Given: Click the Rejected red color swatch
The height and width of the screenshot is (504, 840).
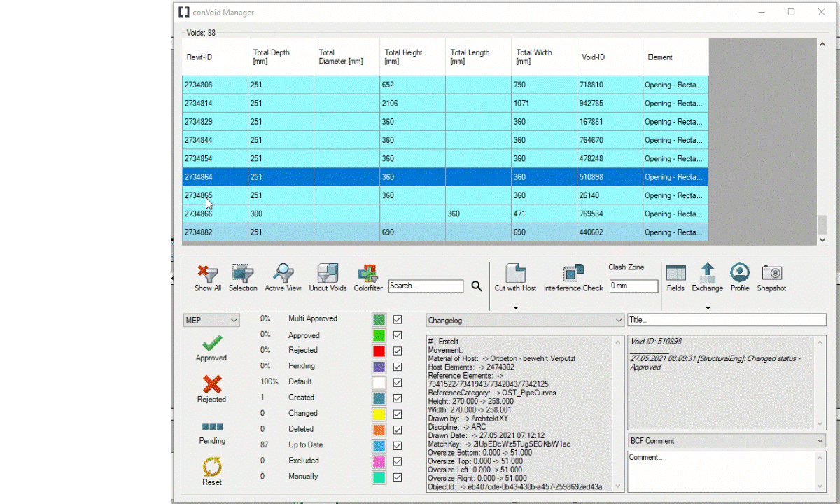Looking at the screenshot, I should tap(379, 351).
